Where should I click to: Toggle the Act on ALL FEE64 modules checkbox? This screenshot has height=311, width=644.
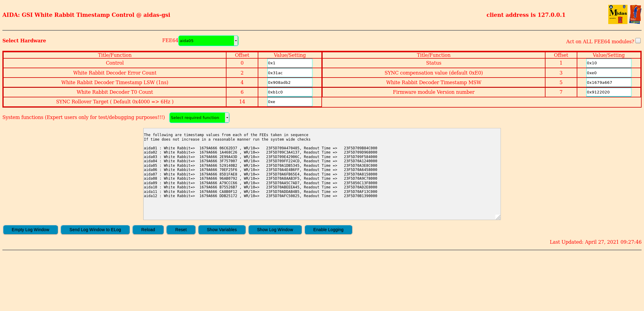(x=638, y=41)
